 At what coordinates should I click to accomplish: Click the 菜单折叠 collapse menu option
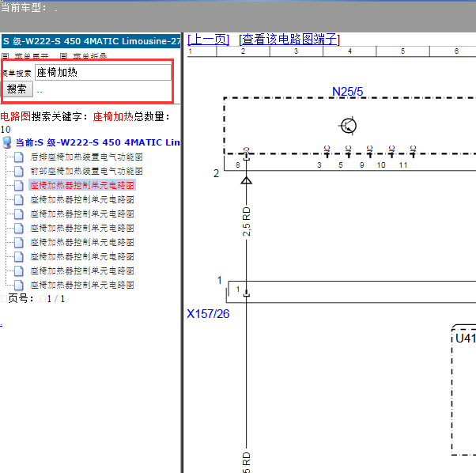[90, 56]
